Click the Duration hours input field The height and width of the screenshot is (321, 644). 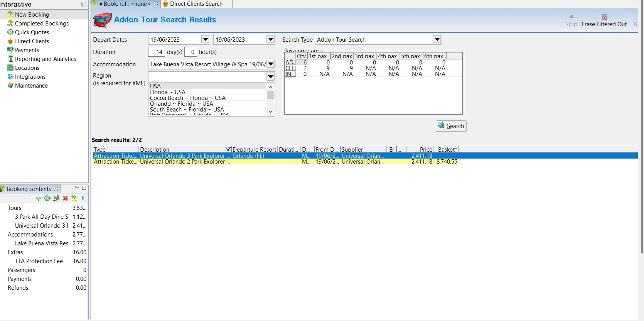[191, 52]
